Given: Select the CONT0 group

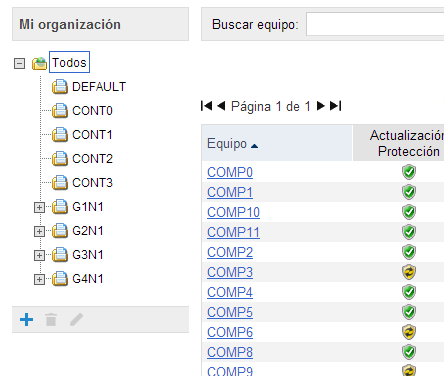Looking at the screenshot, I should point(92,111).
